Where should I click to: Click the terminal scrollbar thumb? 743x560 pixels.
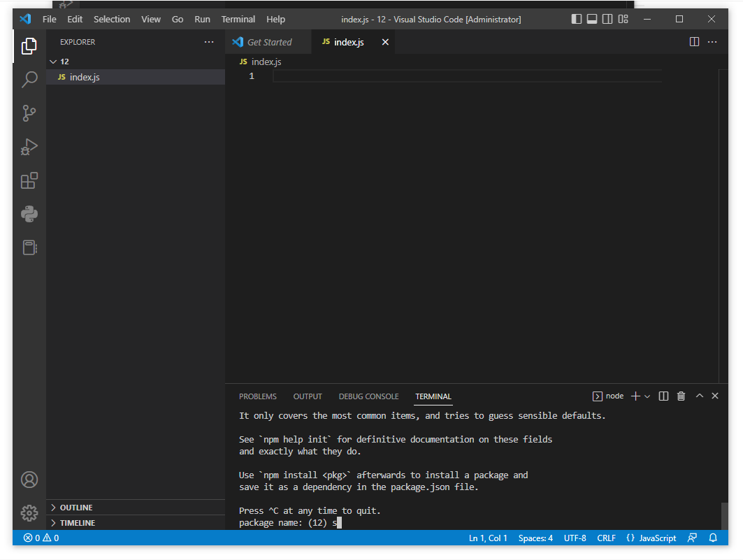pyautogui.click(x=724, y=516)
